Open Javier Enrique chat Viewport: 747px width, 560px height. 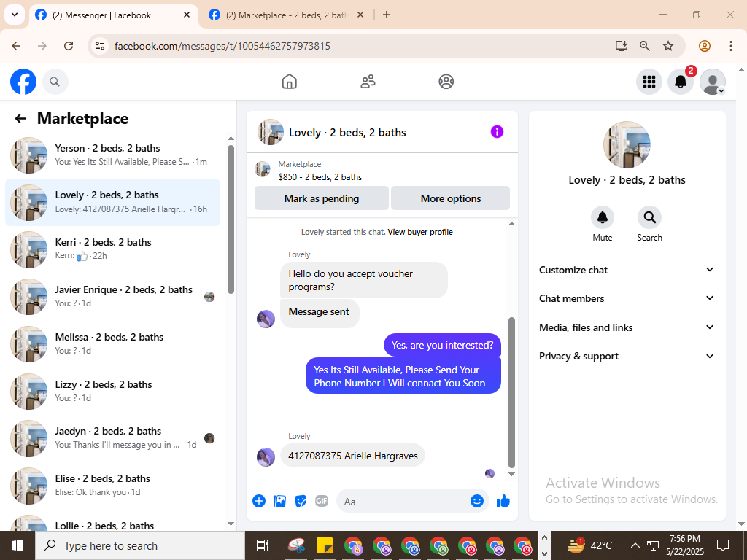tap(113, 296)
